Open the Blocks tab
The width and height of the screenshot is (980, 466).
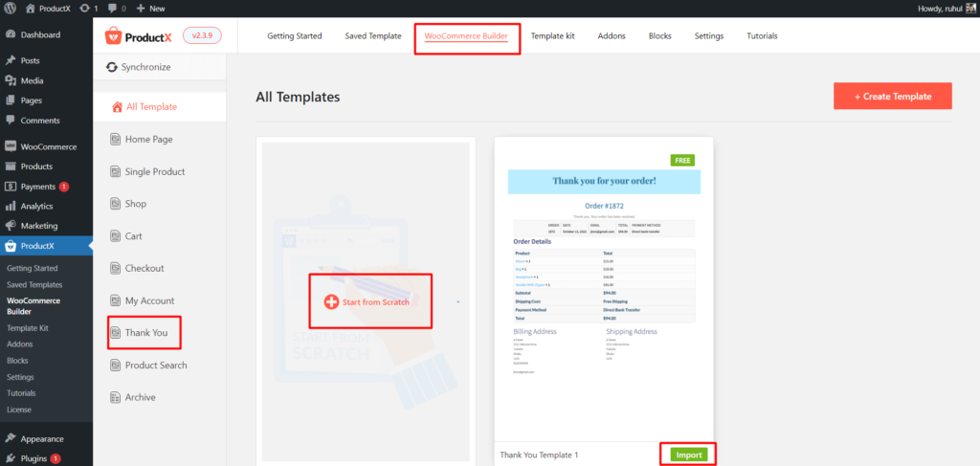click(660, 36)
